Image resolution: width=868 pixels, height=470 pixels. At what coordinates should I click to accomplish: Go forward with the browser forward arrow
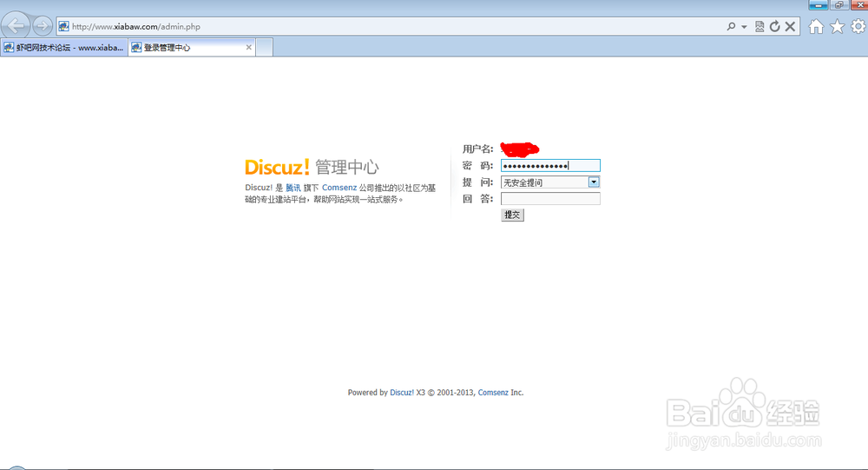point(42,25)
